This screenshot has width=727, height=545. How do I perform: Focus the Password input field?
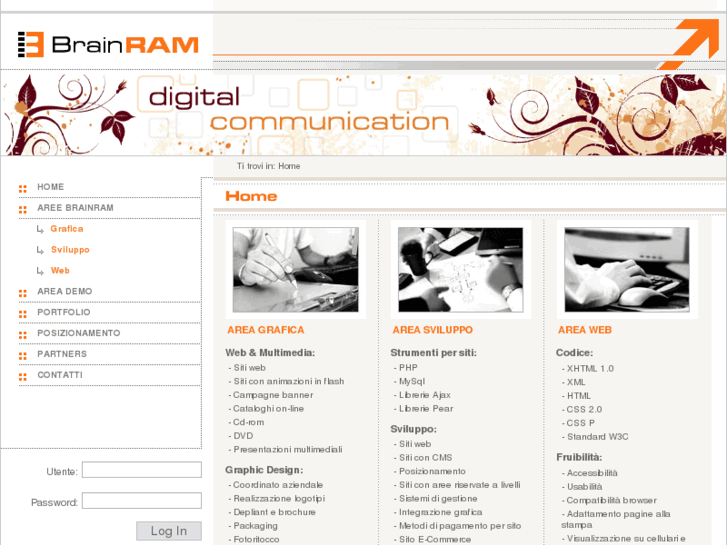(x=142, y=500)
